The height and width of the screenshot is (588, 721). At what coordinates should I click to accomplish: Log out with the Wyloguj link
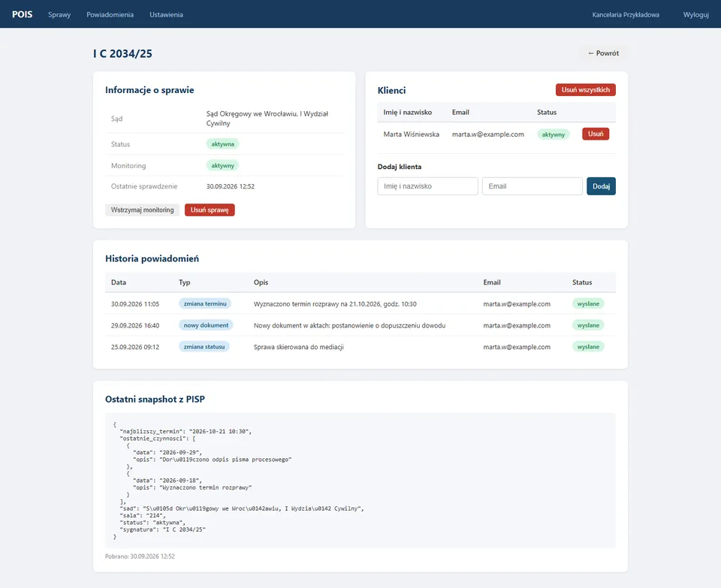(695, 15)
